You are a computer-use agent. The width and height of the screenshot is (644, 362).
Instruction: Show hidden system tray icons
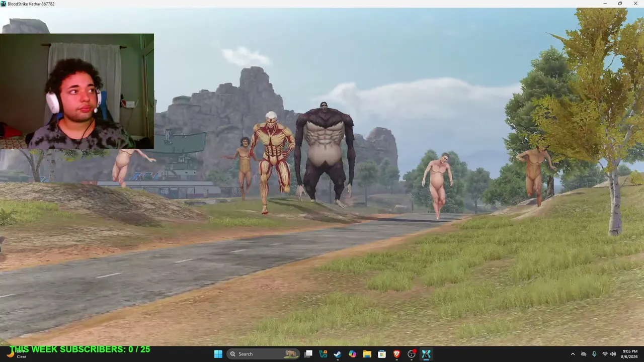click(573, 354)
